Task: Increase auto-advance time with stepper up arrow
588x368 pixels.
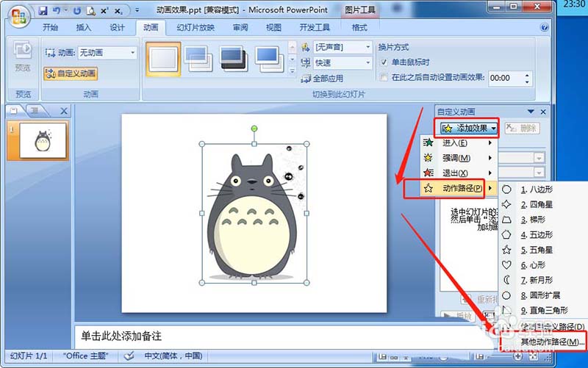Action: 527,75
